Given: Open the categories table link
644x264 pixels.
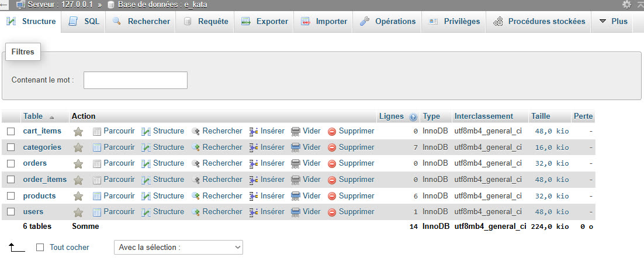Looking at the screenshot, I should [x=42, y=147].
